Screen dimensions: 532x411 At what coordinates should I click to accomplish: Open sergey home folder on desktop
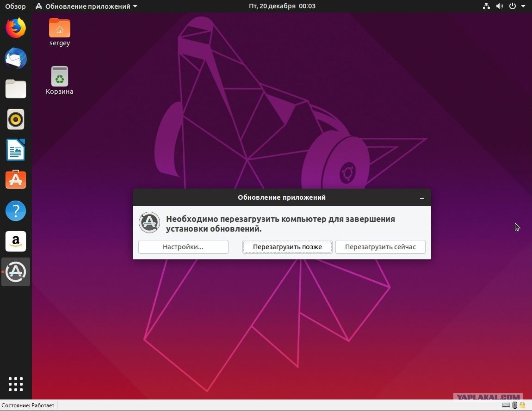point(59,32)
